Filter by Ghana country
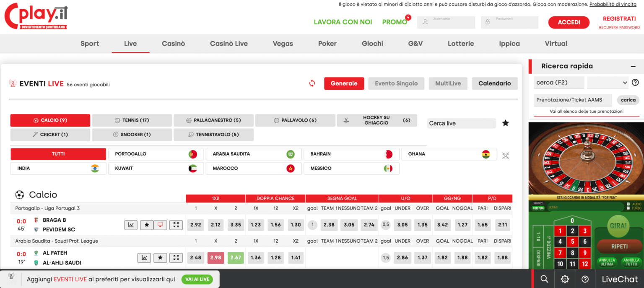 (x=449, y=154)
